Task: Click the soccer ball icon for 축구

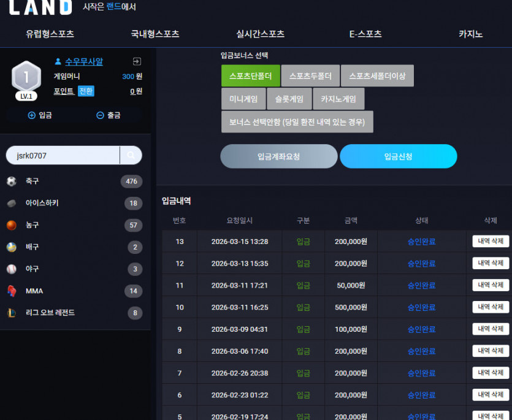Action: coord(12,181)
